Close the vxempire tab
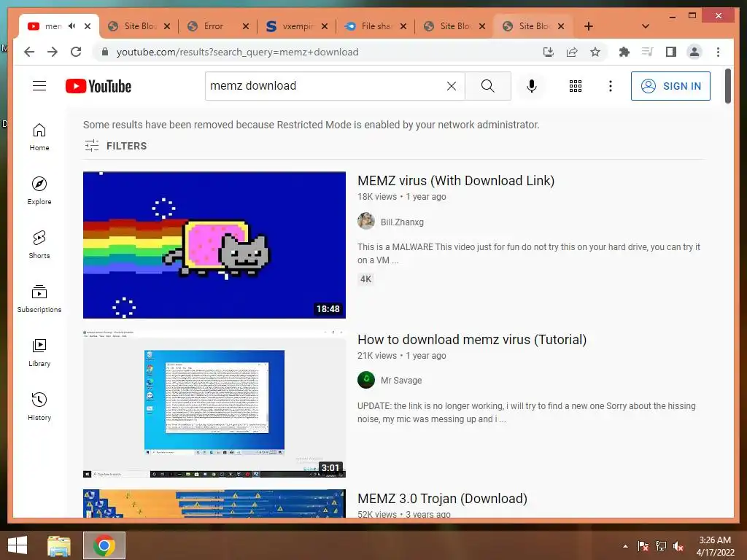747x560 pixels. pos(325,26)
